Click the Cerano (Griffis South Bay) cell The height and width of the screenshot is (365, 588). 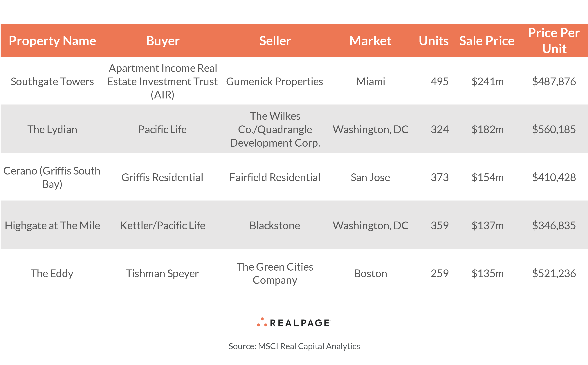tap(52, 177)
